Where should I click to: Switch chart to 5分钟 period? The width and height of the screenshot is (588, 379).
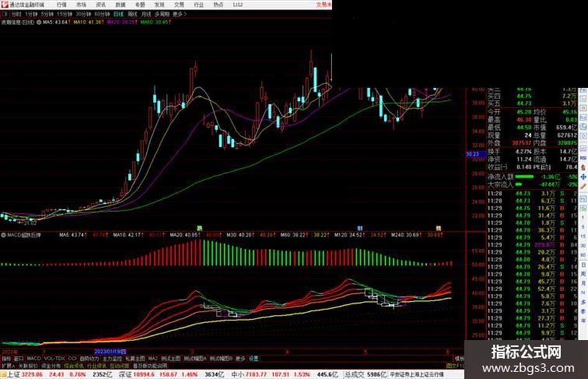pos(47,14)
